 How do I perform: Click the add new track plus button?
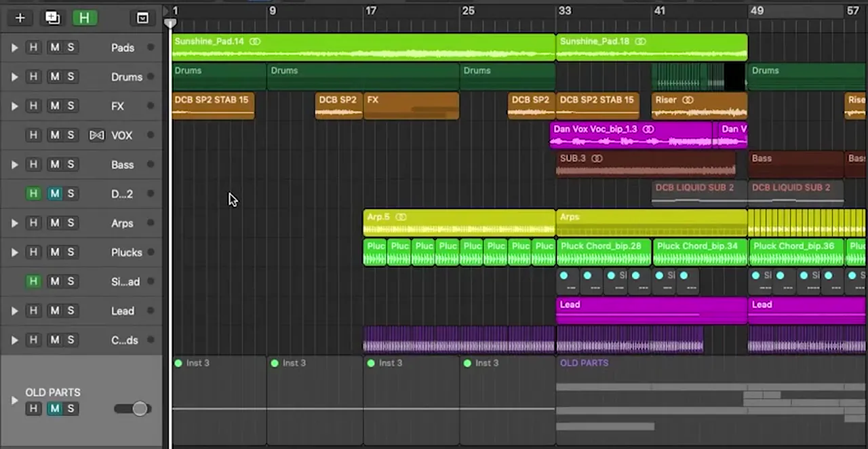20,18
